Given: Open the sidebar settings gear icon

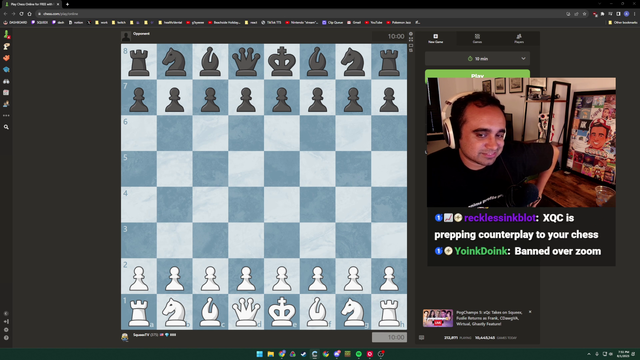Looking at the screenshot, I should (6, 329).
